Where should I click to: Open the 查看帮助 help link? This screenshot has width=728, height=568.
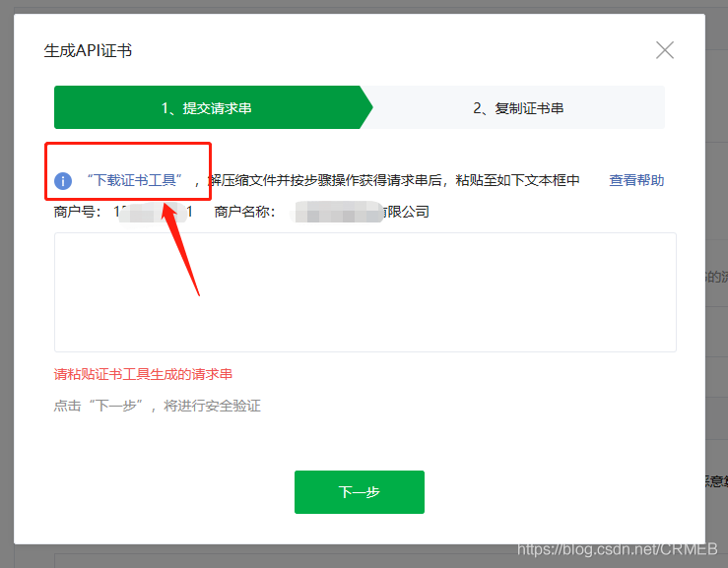636,180
